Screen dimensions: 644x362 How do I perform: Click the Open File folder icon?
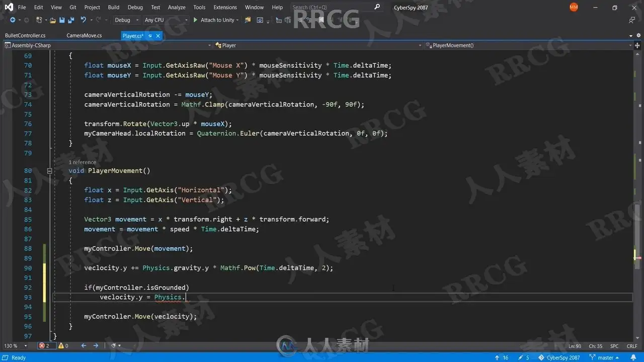pos(52,20)
